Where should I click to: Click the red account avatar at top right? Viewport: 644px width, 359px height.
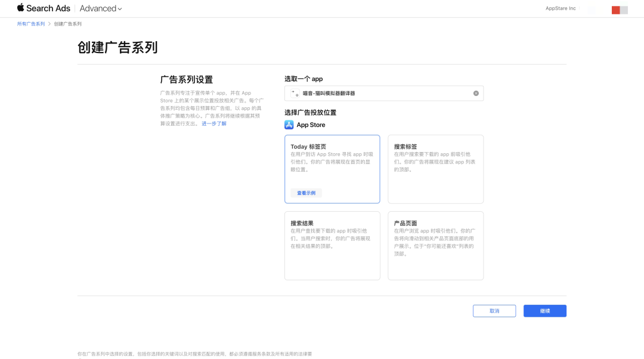click(616, 10)
